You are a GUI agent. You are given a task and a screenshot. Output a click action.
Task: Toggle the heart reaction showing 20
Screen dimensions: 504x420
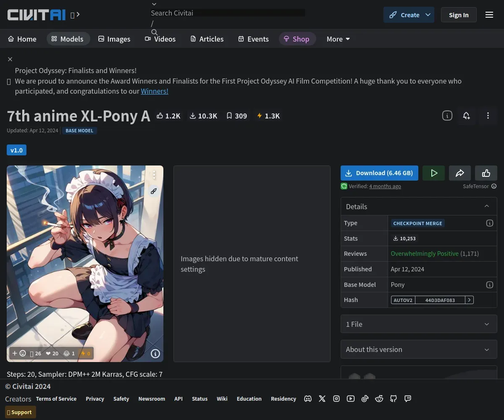52,353
